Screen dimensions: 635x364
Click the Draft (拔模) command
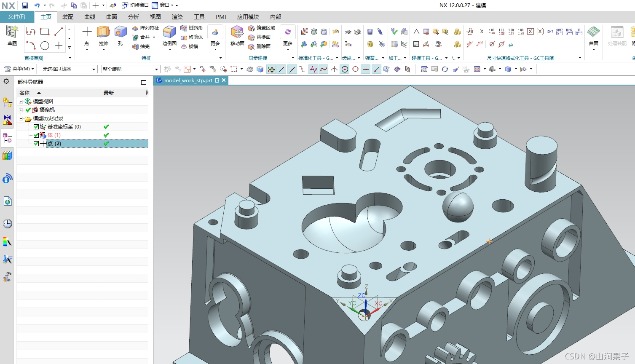(190, 46)
